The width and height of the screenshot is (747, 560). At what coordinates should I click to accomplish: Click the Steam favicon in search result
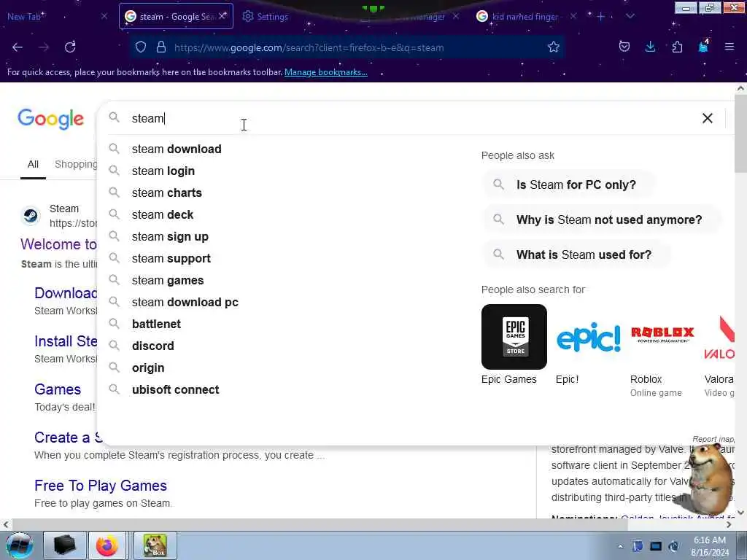tap(31, 216)
